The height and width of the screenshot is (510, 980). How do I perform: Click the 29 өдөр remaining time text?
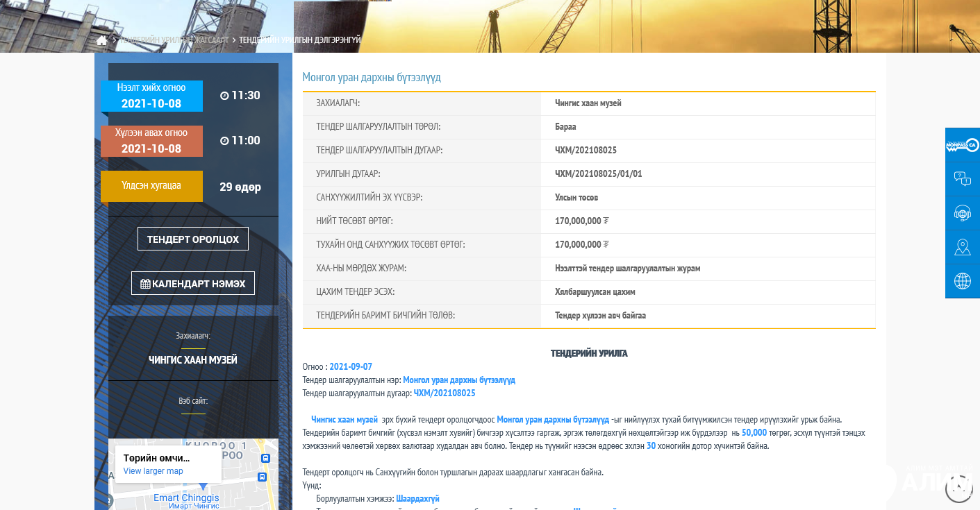coord(240,187)
